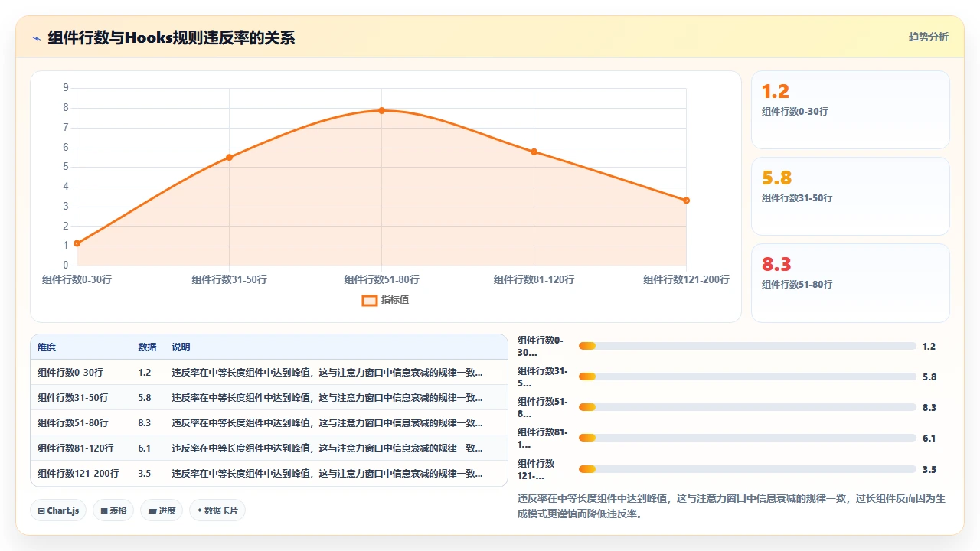Viewport: 980px width, 551px height.
Task: Click the 6.1 value in the table
Action: pyautogui.click(x=145, y=448)
